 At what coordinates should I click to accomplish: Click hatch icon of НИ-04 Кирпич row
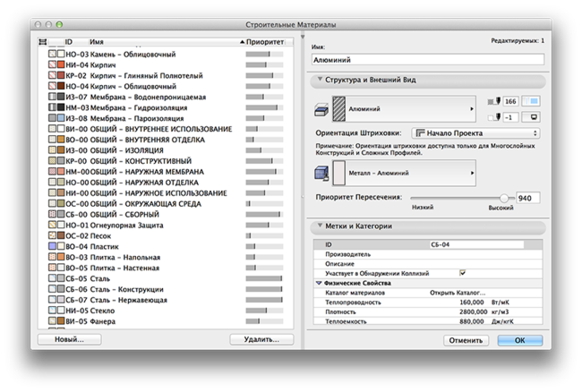coord(52,65)
